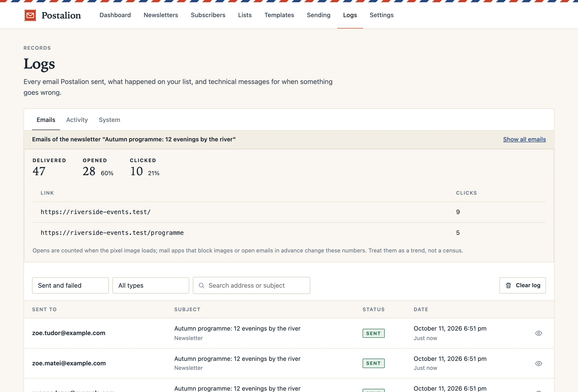This screenshot has height=392, width=578.
Task: Navigate to Lists
Action: pos(245,15)
